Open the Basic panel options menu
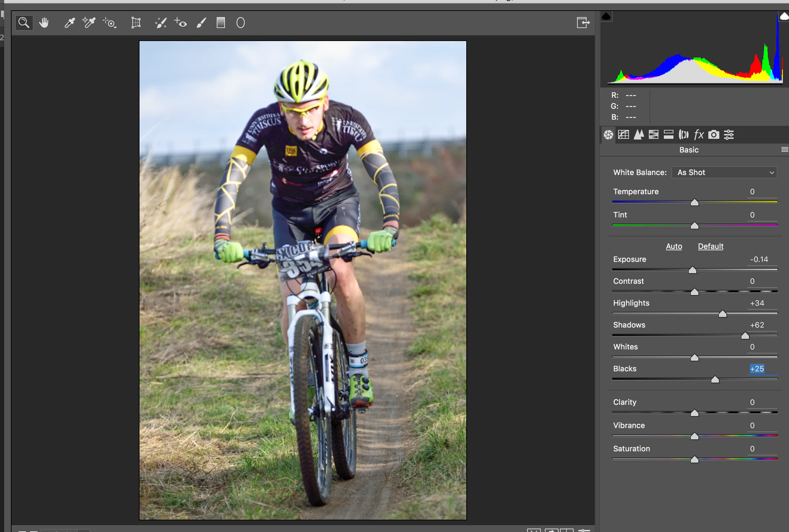This screenshot has width=789, height=532. click(x=785, y=150)
